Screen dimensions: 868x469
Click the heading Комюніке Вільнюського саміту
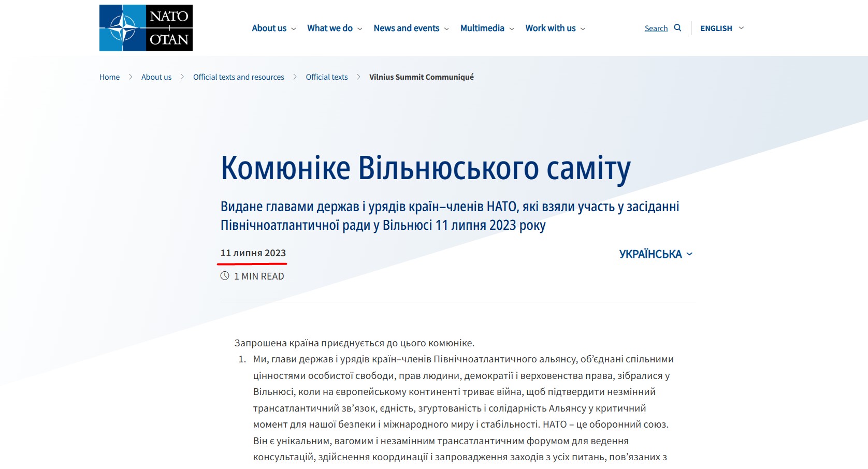click(x=426, y=168)
